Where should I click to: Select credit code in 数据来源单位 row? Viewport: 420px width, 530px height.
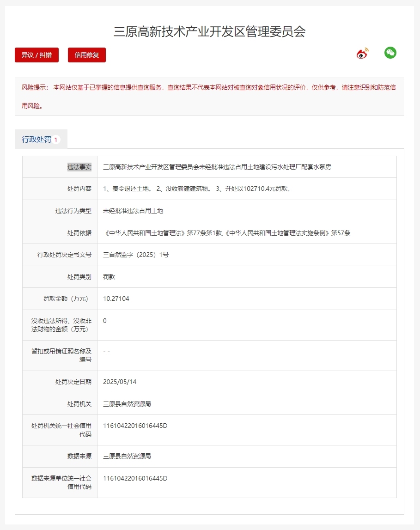135,478
